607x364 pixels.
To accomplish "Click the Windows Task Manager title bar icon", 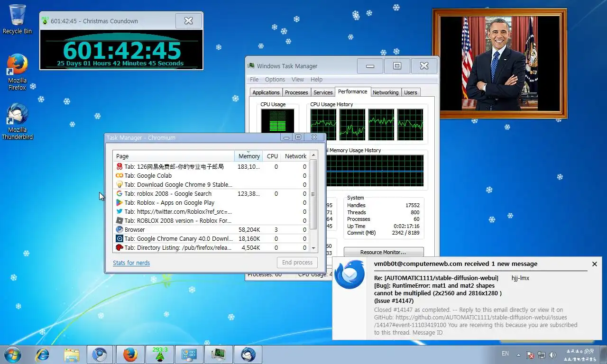I will click(x=251, y=66).
